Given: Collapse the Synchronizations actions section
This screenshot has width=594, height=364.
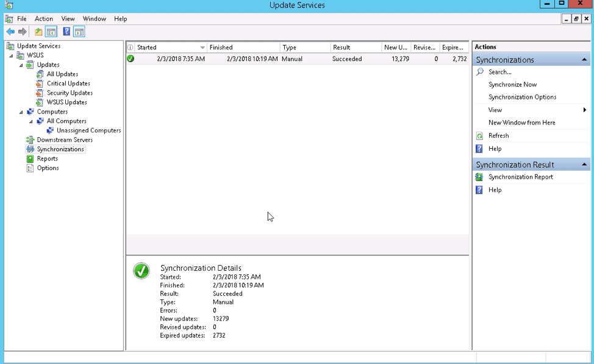Looking at the screenshot, I should click(584, 60).
